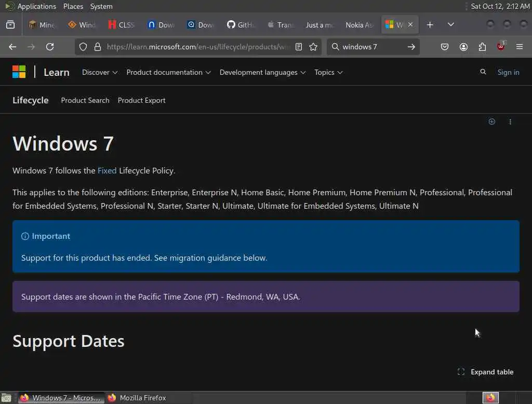Open the Firefox account icon

pyautogui.click(x=463, y=47)
